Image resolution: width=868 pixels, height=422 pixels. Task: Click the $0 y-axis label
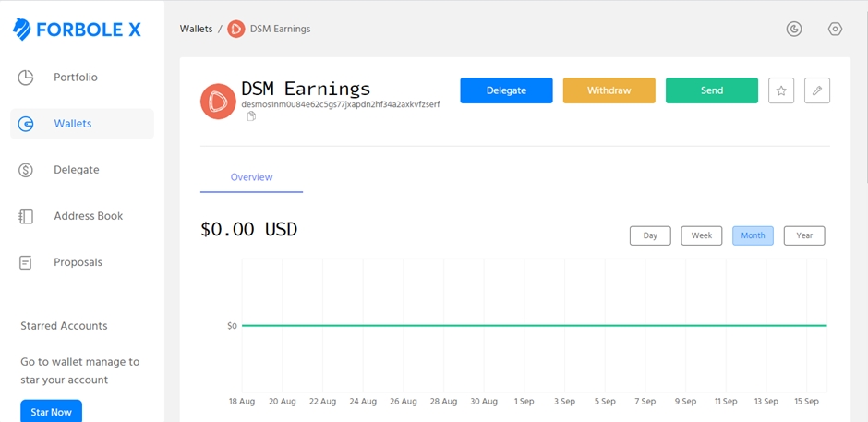(232, 326)
